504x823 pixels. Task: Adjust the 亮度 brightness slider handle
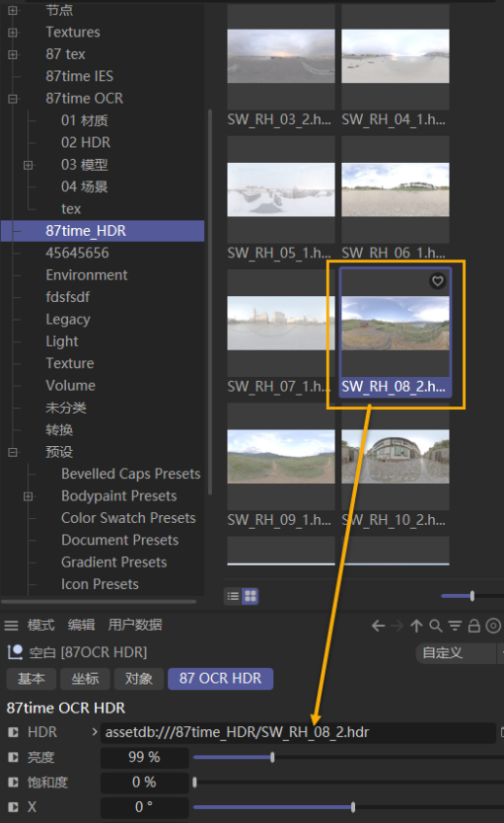click(272, 758)
